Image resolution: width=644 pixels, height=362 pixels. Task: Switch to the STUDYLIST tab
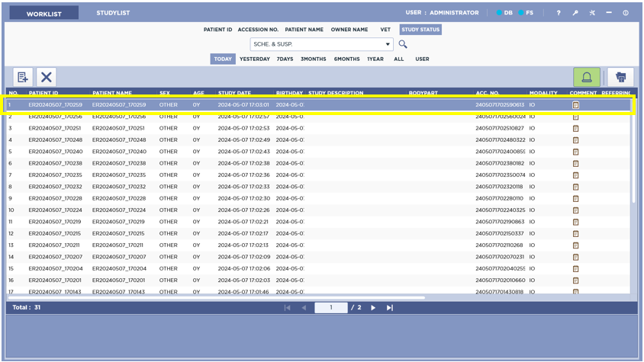coord(113,13)
